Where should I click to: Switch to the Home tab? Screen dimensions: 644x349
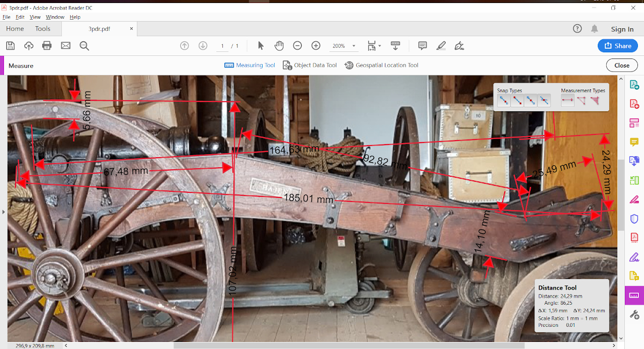pyautogui.click(x=15, y=29)
